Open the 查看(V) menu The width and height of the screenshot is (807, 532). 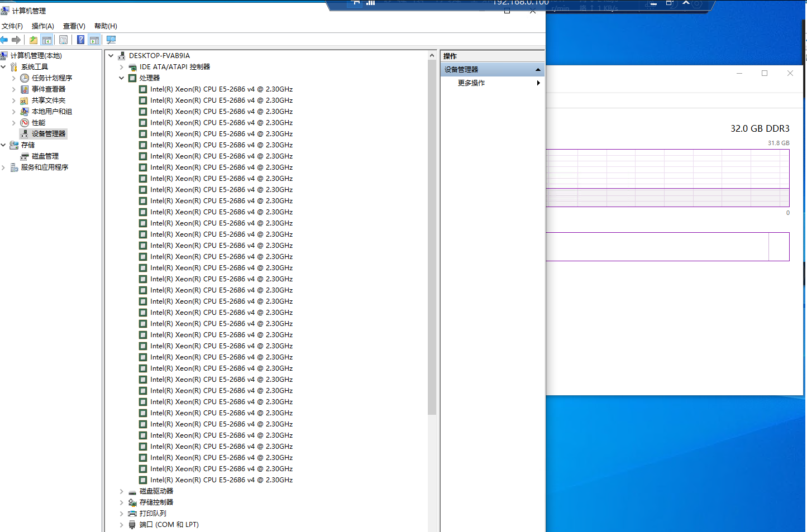click(74, 26)
